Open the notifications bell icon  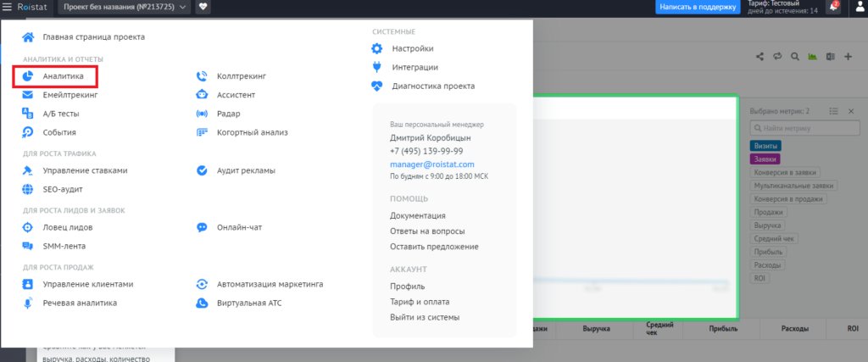pyautogui.click(x=833, y=7)
